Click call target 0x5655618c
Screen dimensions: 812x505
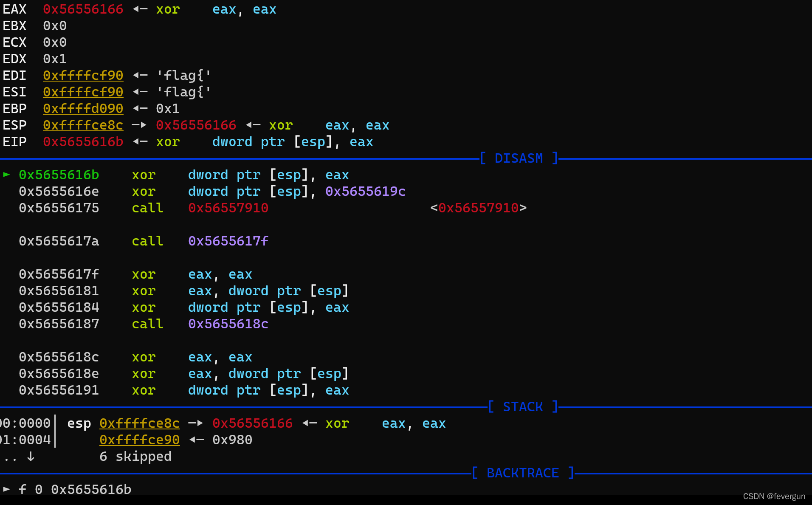[x=228, y=324]
